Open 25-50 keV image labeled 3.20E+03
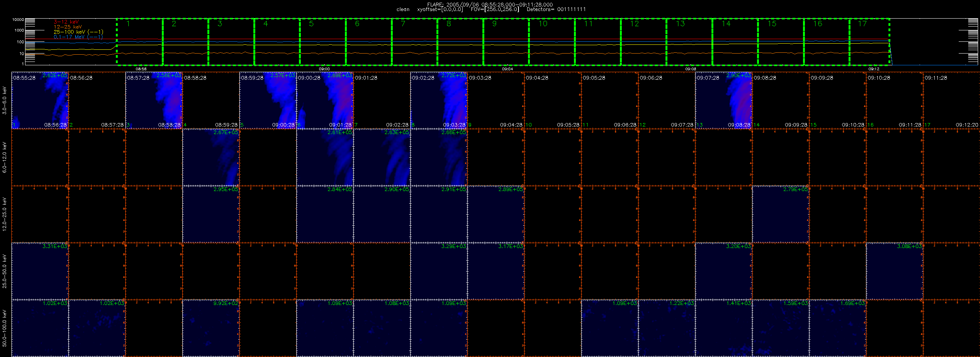 (x=724, y=271)
